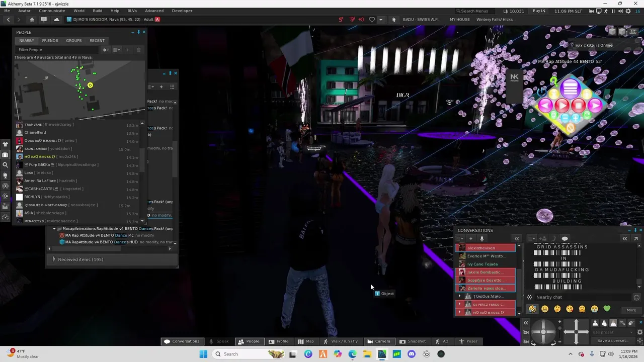This screenshot has width=644, height=362.
Task: Open the region environment cloud icon
Action: (x=56, y=20)
